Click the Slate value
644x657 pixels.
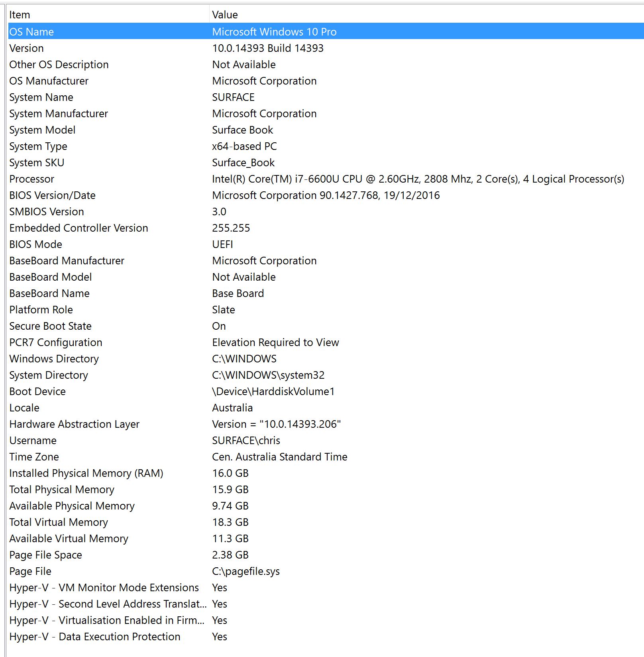point(223,310)
